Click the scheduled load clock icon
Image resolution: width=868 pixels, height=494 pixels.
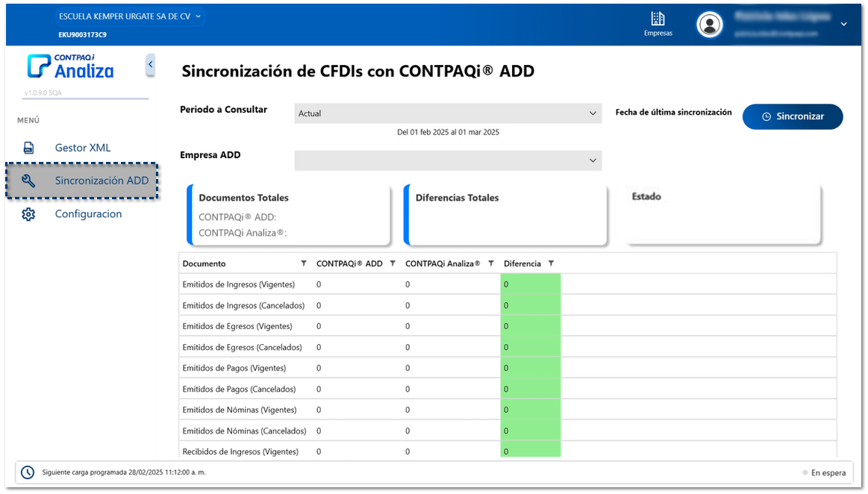tap(28, 472)
